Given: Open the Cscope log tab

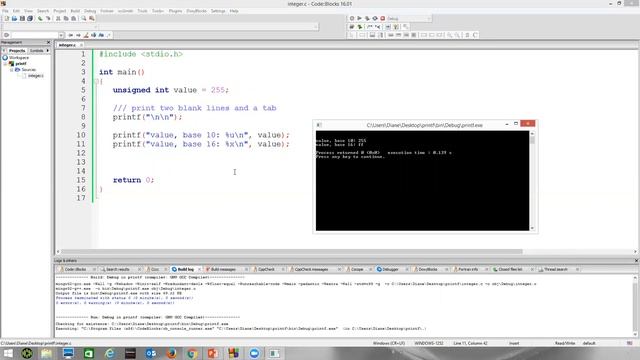Looking at the screenshot, I should tap(357, 269).
